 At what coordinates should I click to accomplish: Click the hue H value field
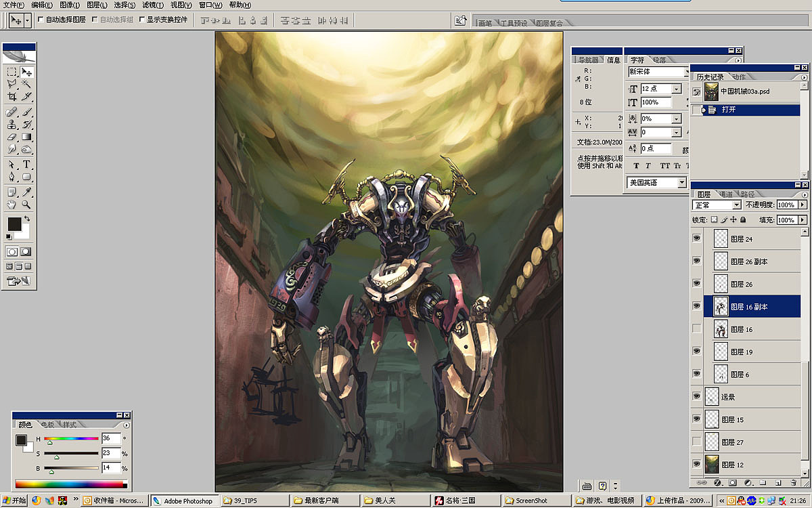tap(111, 439)
